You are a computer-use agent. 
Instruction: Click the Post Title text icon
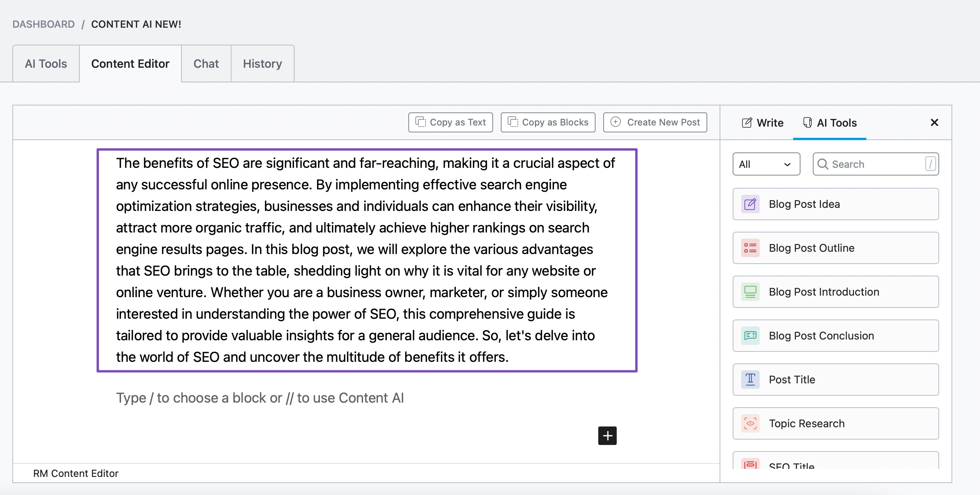click(x=750, y=380)
